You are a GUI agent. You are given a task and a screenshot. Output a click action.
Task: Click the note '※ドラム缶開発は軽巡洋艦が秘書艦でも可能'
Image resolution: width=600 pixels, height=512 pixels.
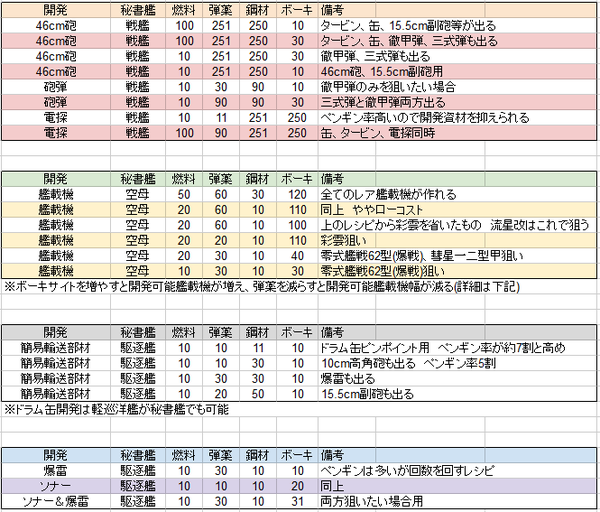[116, 409]
